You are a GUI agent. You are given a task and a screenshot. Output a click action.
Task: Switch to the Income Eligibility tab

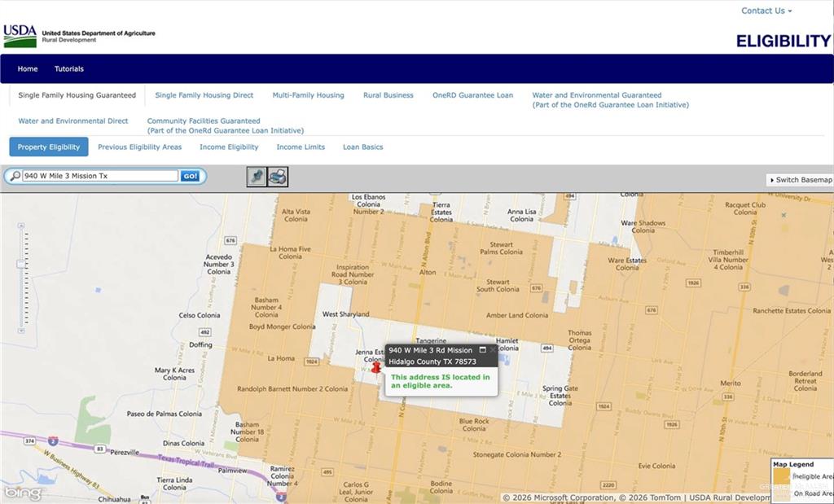pyautogui.click(x=229, y=147)
